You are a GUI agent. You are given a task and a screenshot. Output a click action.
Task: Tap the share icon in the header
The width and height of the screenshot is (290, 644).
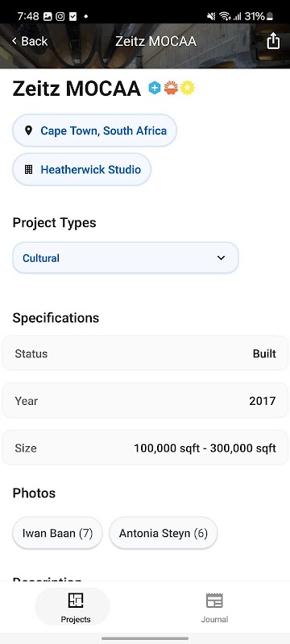click(273, 41)
